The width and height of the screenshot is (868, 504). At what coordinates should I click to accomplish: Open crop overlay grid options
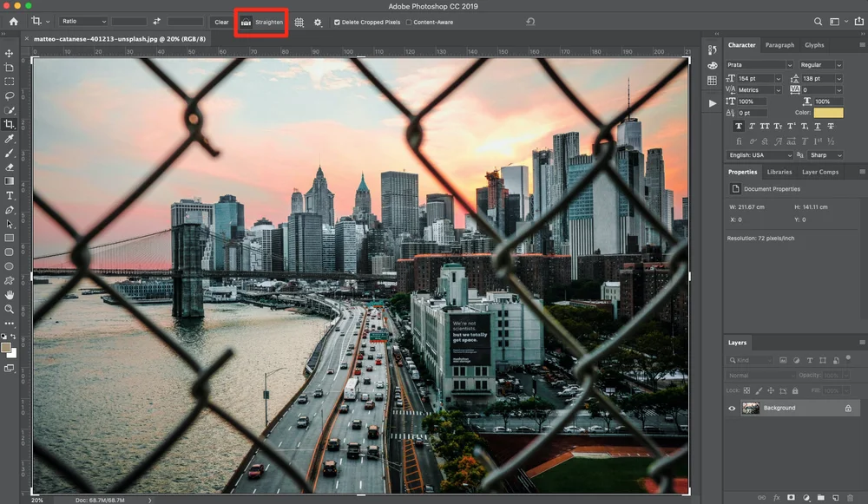(299, 23)
